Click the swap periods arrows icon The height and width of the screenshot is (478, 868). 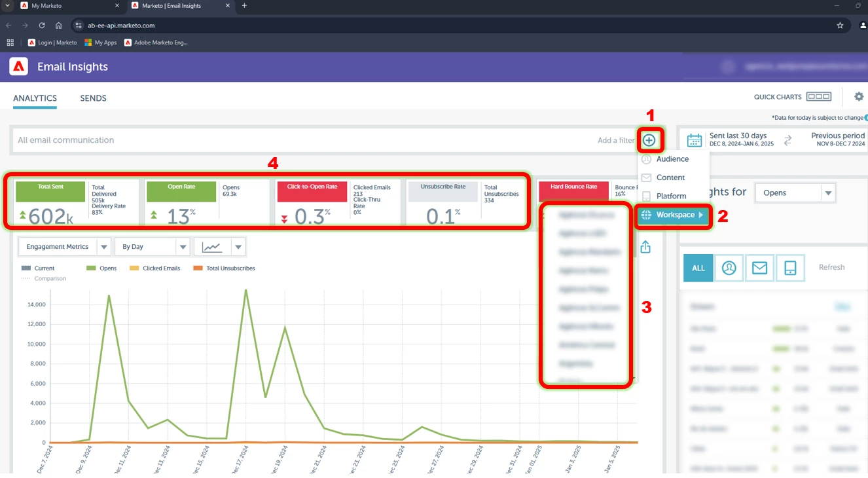[x=787, y=140]
